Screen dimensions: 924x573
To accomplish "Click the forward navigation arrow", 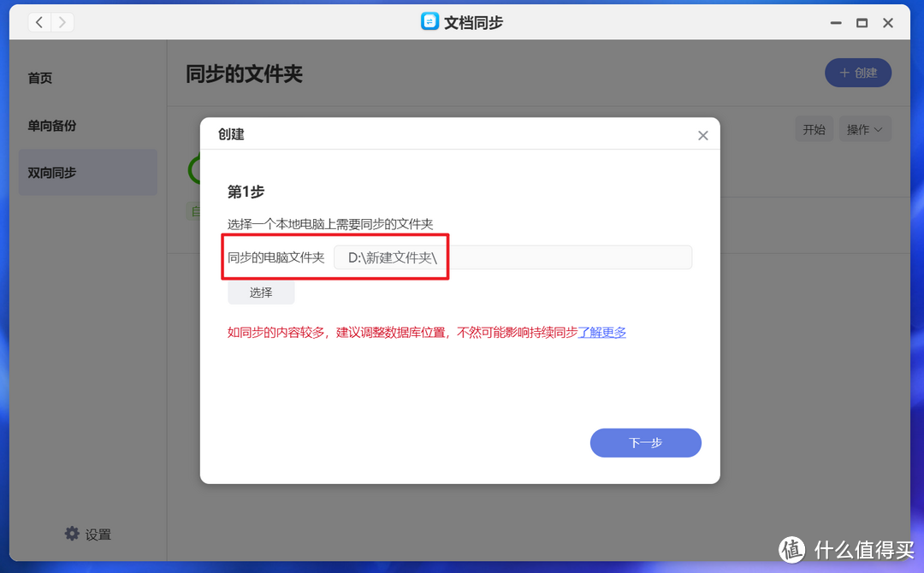I will [x=62, y=22].
